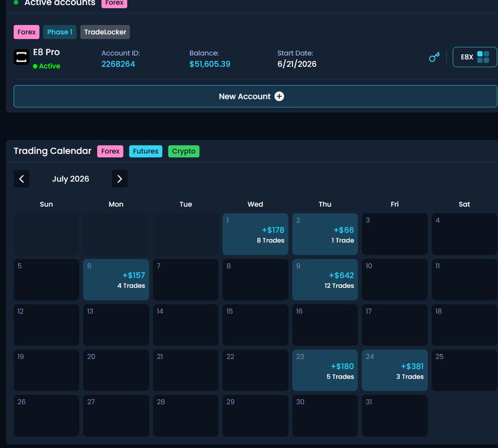Click the Wed column header
The image size is (498, 448).
coord(255,204)
